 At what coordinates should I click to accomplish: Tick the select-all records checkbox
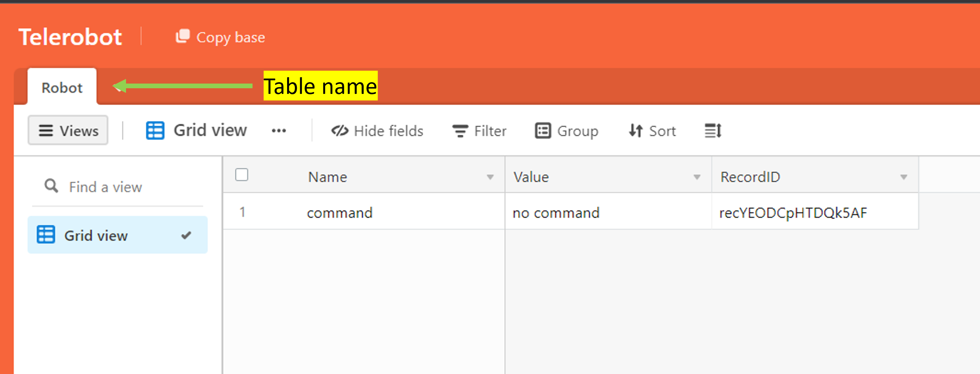pyautogui.click(x=242, y=175)
